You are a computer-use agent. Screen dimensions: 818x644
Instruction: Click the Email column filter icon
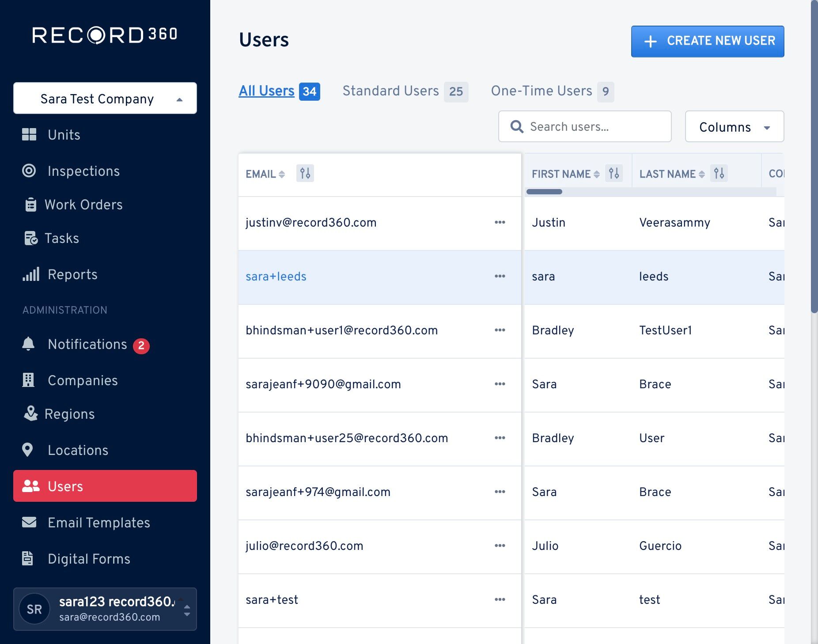[305, 173]
